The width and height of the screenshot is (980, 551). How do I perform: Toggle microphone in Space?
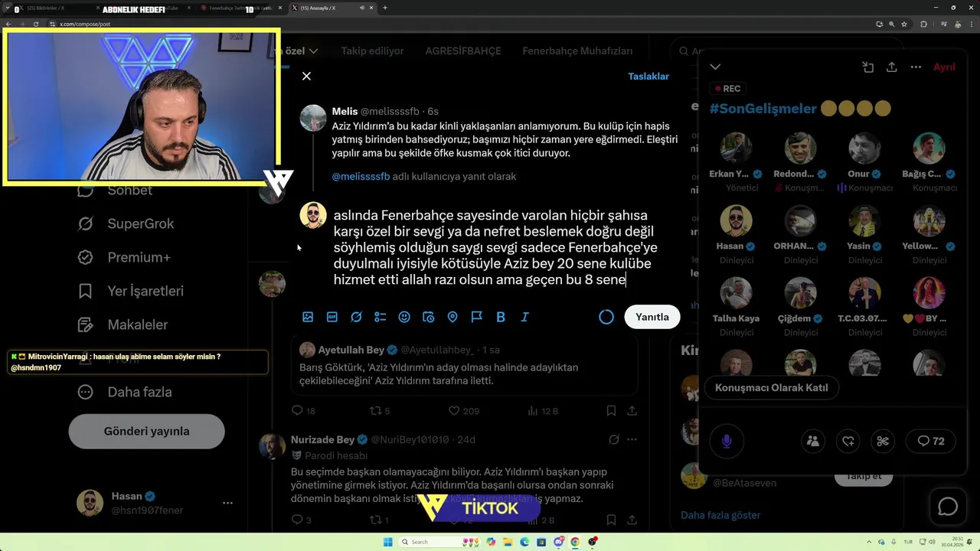[x=727, y=441]
